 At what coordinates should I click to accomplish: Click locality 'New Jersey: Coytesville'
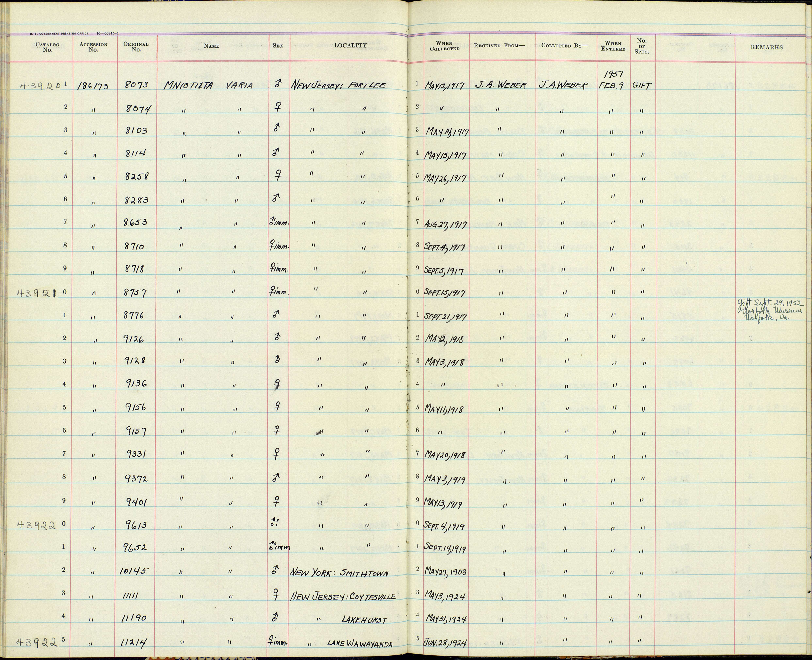point(343,596)
